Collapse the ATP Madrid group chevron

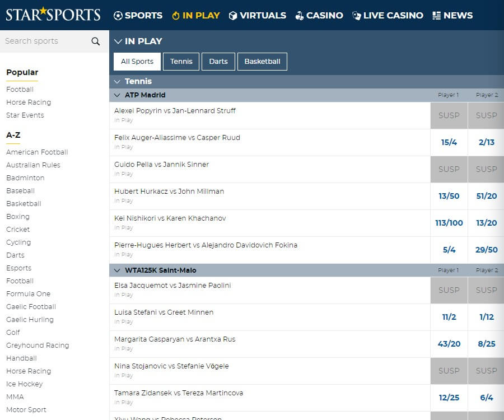(117, 95)
